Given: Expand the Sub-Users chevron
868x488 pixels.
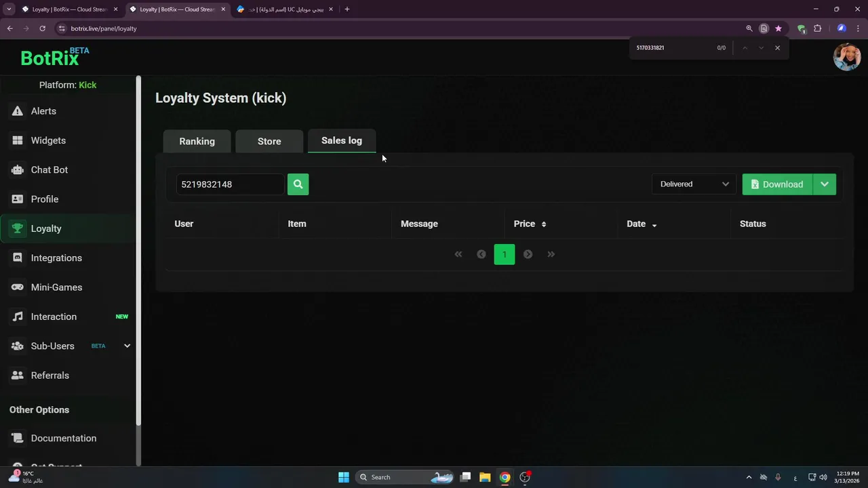Looking at the screenshot, I should [x=127, y=346].
